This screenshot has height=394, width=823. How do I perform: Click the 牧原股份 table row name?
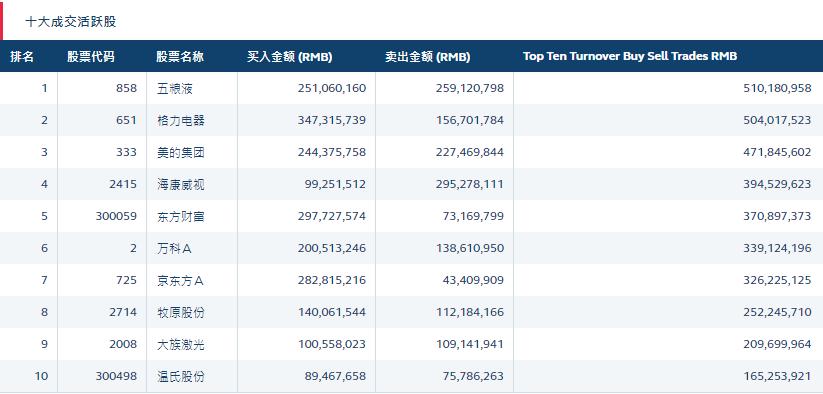point(181,312)
